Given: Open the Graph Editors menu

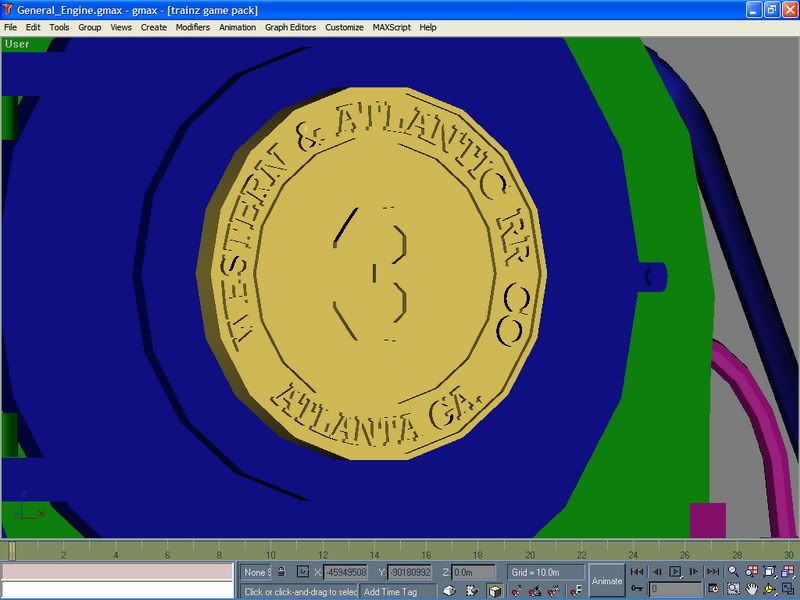Looking at the screenshot, I should [290, 28].
